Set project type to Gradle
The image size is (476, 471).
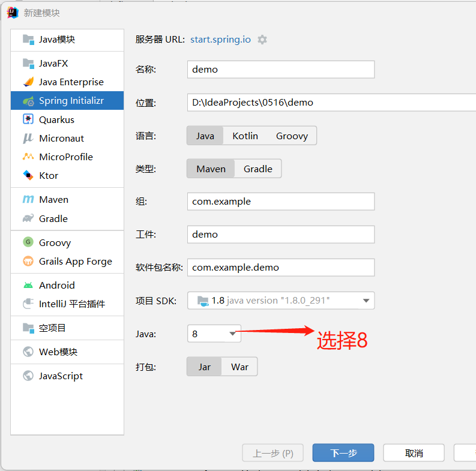click(x=258, y=169)
